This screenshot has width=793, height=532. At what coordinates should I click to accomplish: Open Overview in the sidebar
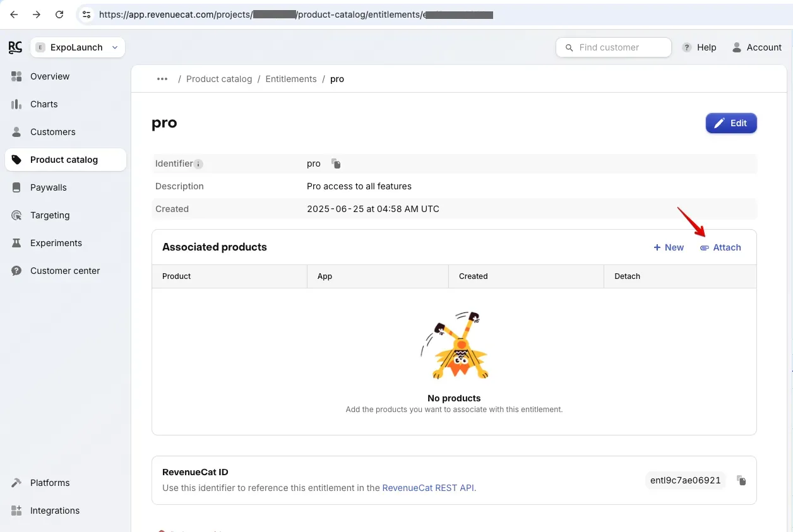[66, 76]
